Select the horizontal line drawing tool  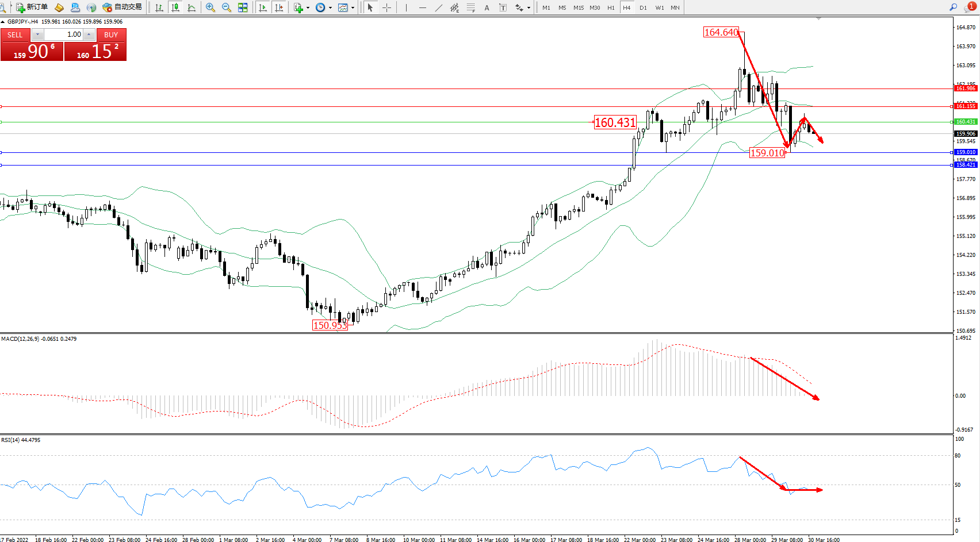pos(423,7)
